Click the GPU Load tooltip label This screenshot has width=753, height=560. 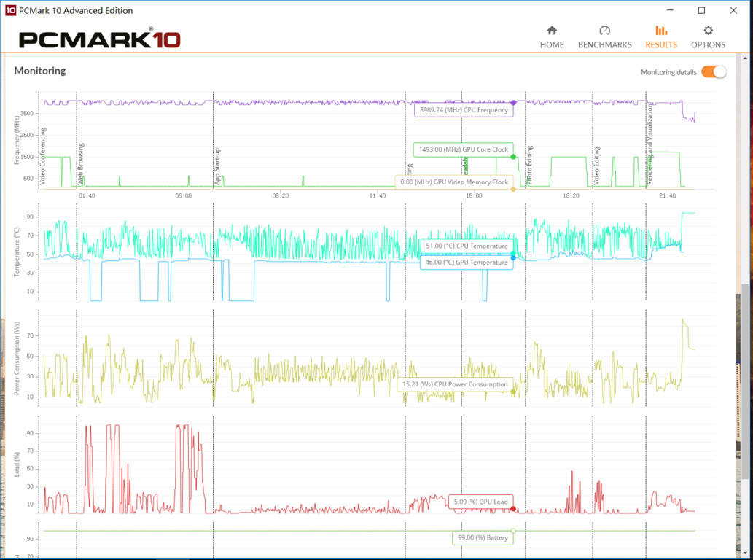pyautogui.click(x=480, y=502)
